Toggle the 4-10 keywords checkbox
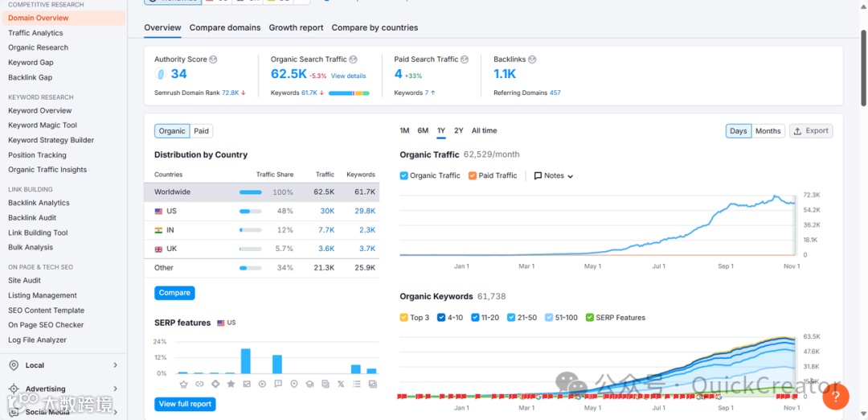The width and height of the screenshot is (868, 420). pyautogui.click(x=441, y=318)
